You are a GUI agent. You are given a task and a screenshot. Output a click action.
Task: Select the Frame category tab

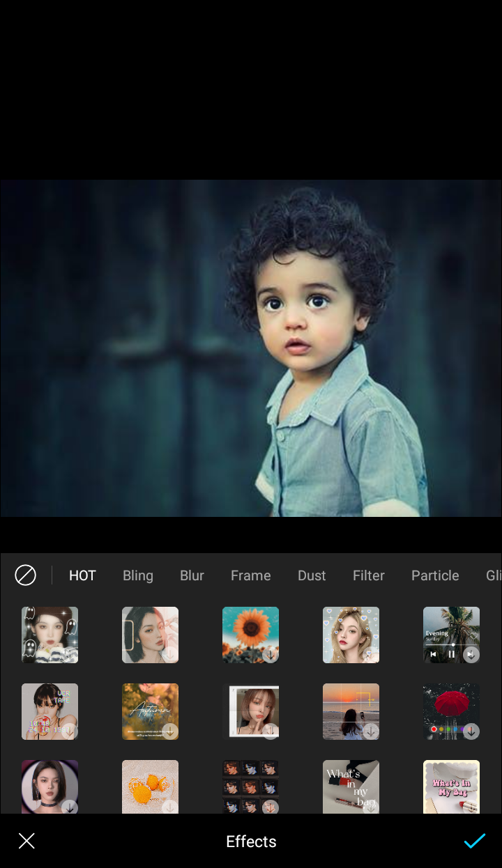250,575
